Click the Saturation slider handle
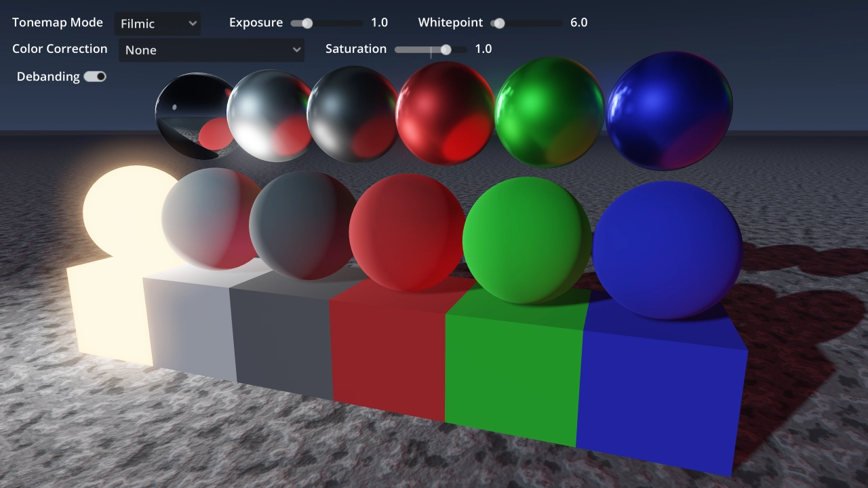This screenshot has height=488, width=868. (446, 49)
